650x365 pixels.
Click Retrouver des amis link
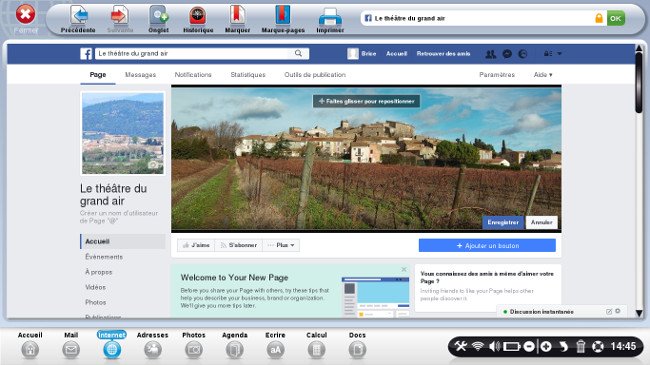click(443, 54)
